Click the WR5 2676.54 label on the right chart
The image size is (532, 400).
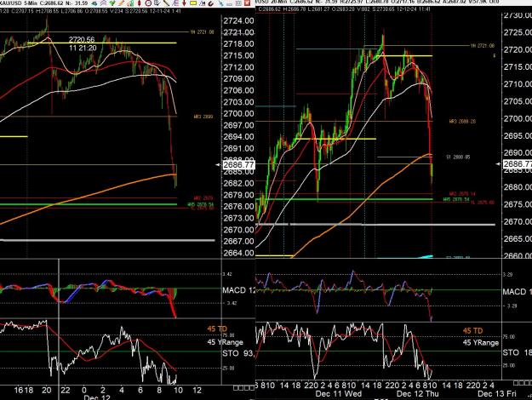(x=456, y=199)
